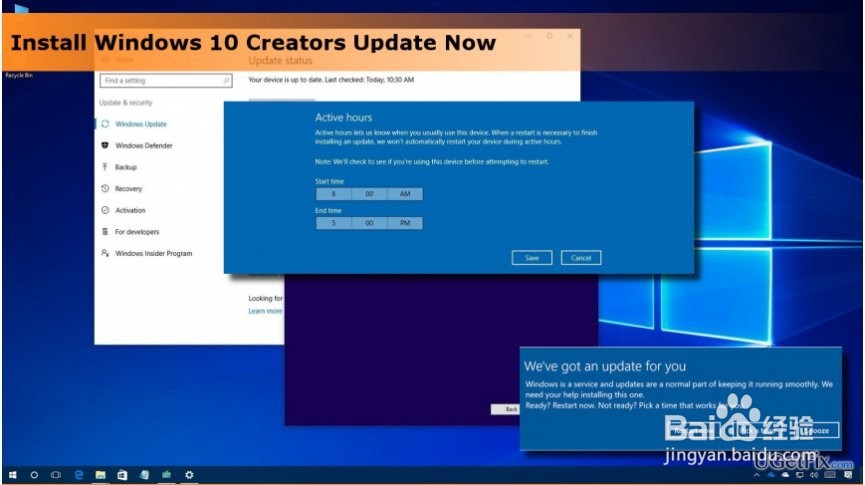Screen dimensions: 865x485
Task: Save the active hours settings
Action: 532,258
